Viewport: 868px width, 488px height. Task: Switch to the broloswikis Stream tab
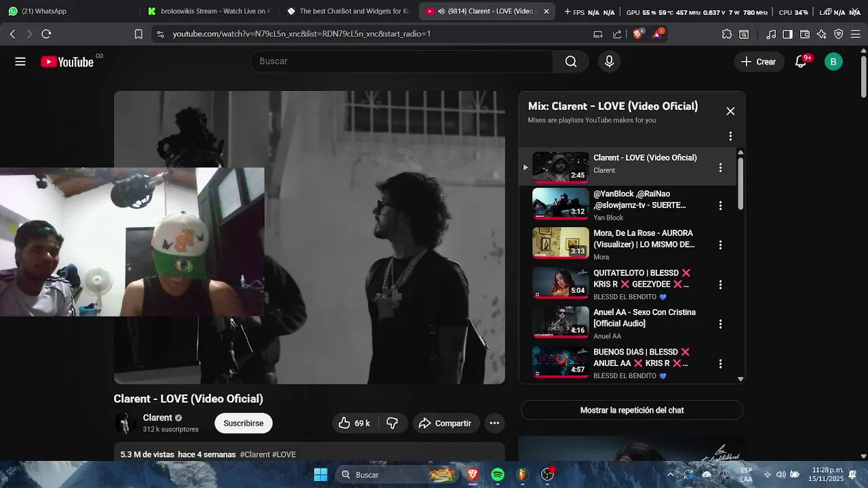tap(209, 12)
